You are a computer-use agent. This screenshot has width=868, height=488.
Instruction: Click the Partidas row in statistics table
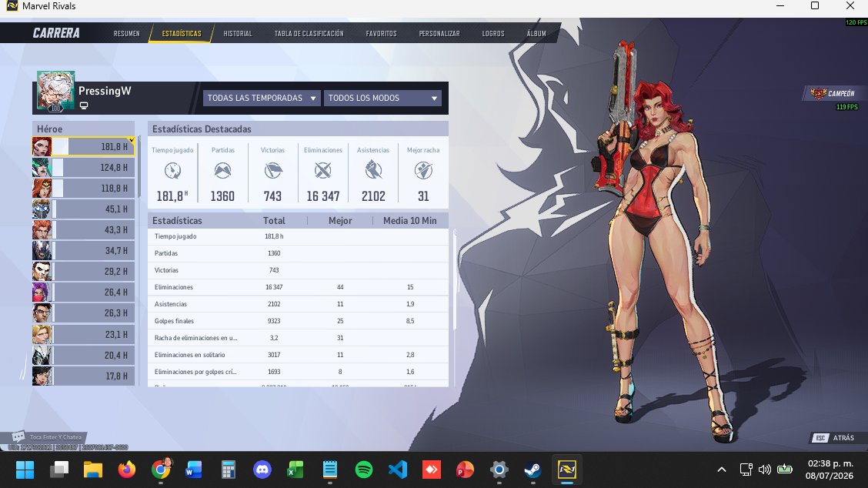[x=298, y=253]
